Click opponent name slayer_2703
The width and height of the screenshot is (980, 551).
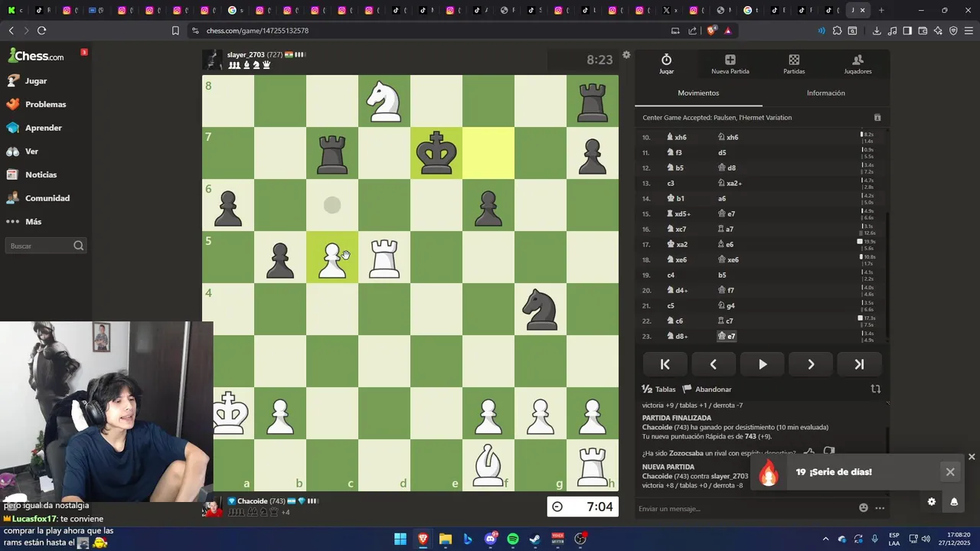pyautogui.click(x=246, y=55)
